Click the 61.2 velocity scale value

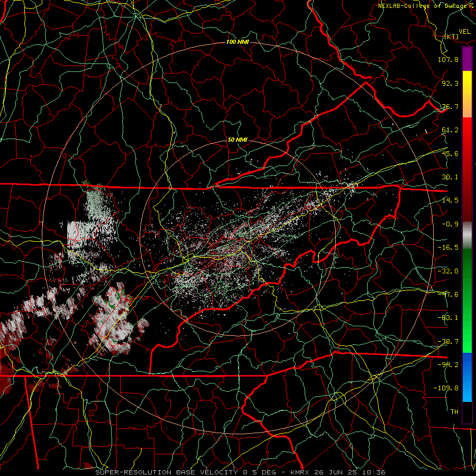[450, 130]
